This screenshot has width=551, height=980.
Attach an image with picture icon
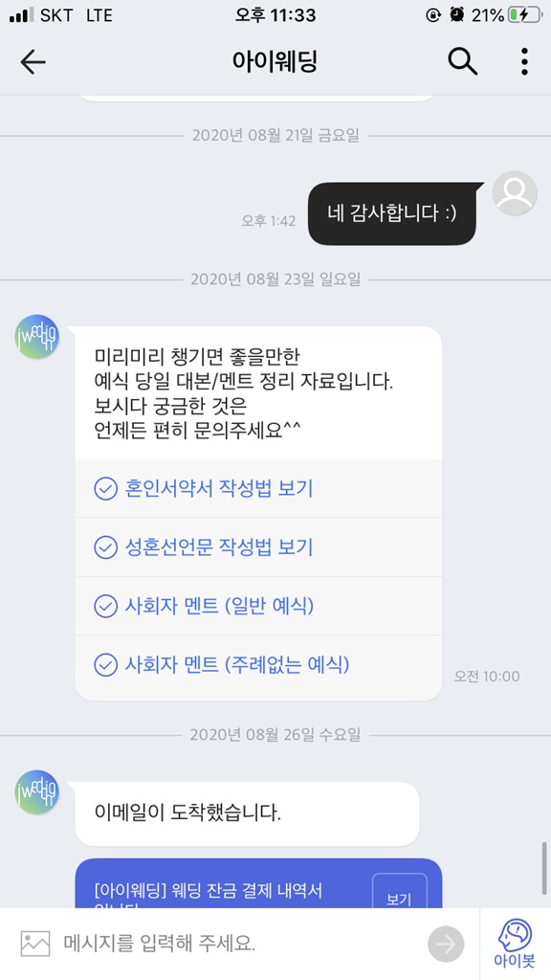click(x=35, y=944)
